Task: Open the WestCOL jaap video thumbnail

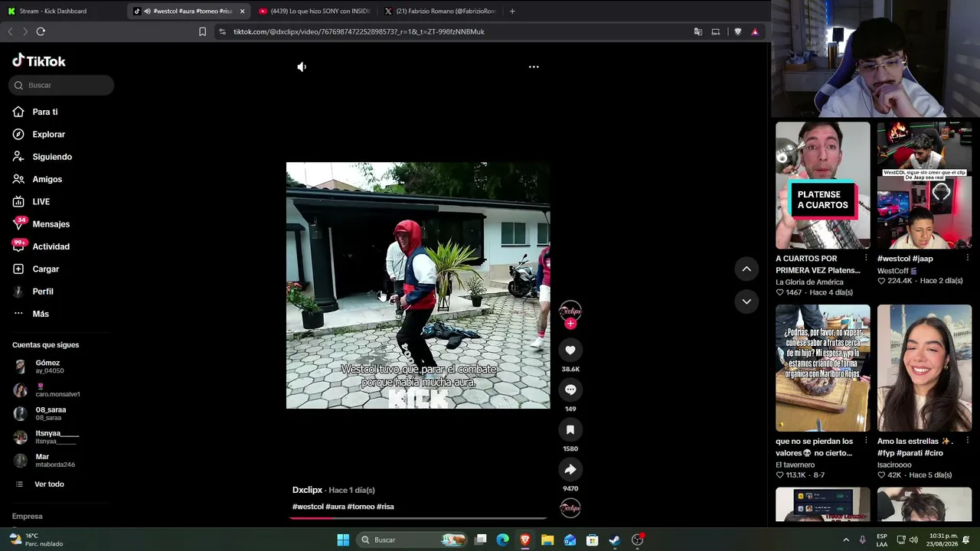Action: [x=925, y=185]
